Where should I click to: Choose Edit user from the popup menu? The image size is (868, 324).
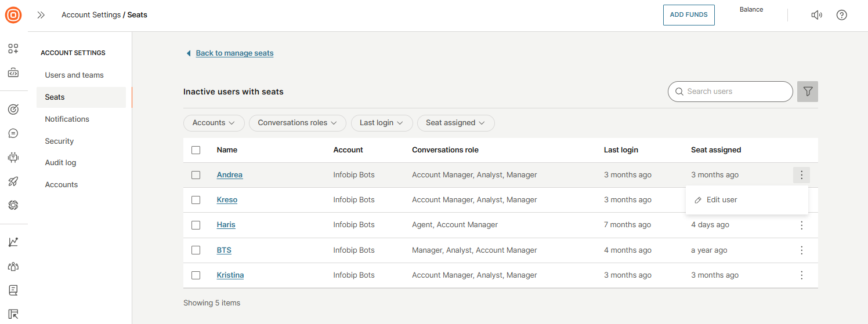click(x=747, y=200)
